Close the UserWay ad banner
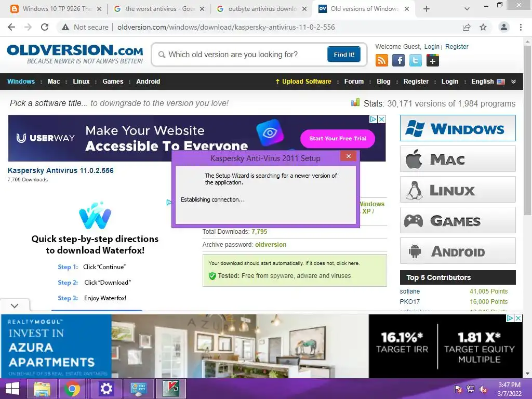 tap(382, 119)
